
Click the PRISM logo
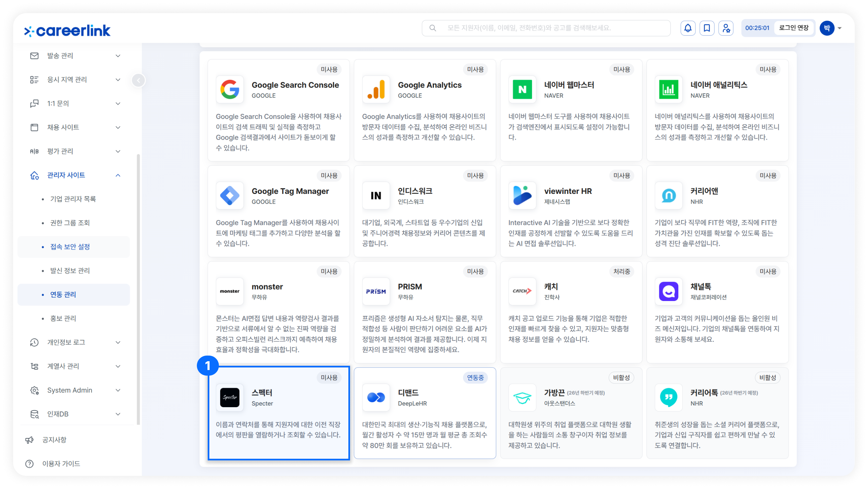[376, 291]
